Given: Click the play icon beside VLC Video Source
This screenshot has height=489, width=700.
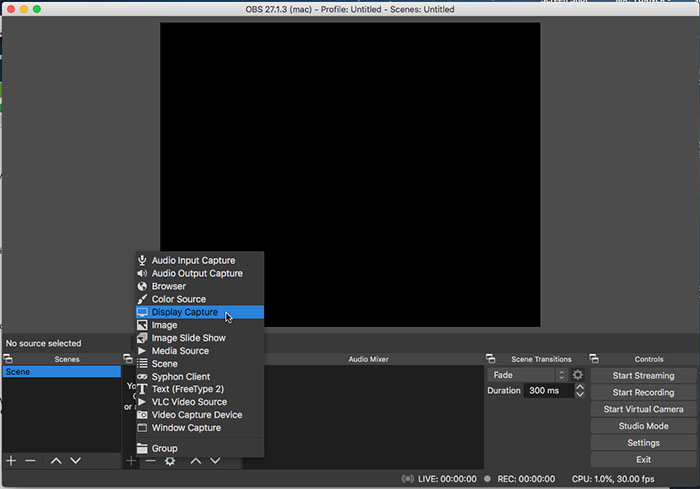Looking at the screenshot, I should click(x=142, y=402).
